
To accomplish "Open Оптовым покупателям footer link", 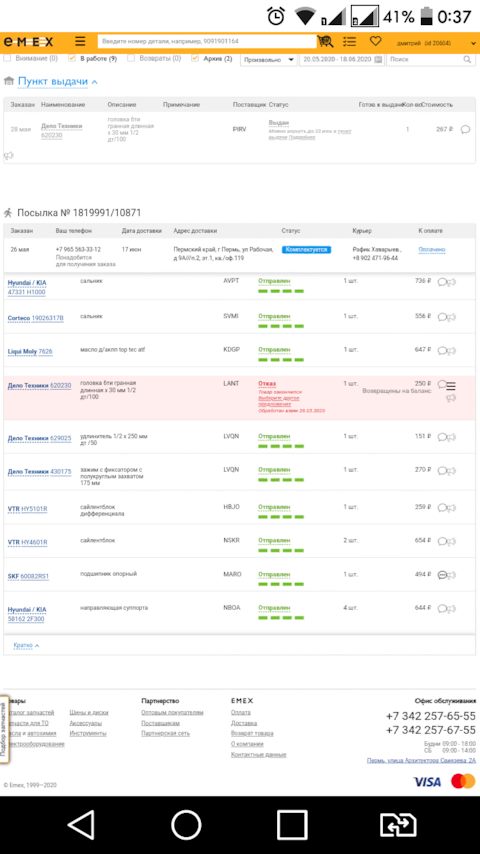I will pyautogui.click(x=172, y=712).
